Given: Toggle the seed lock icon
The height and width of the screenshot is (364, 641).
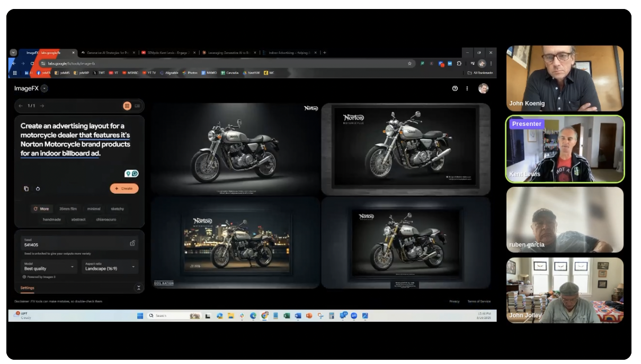Looking at the screenshot, I should click(x=132, y=243).
